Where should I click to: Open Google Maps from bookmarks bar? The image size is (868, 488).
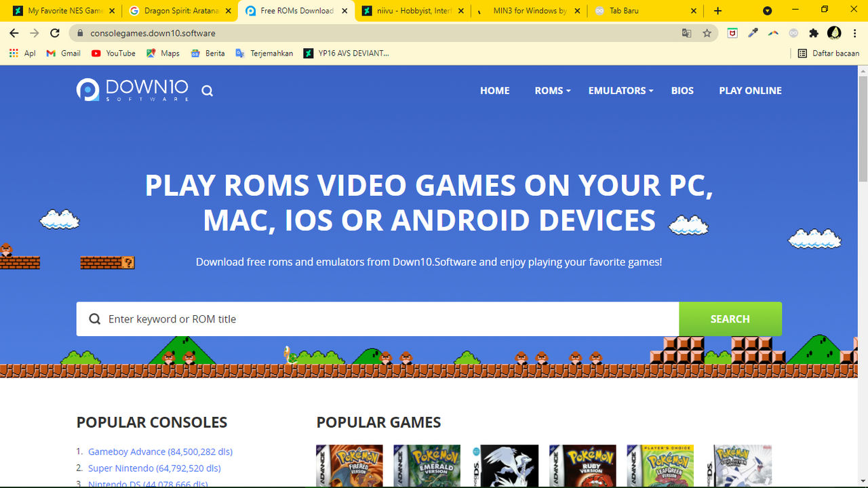[x=163, y=53]
